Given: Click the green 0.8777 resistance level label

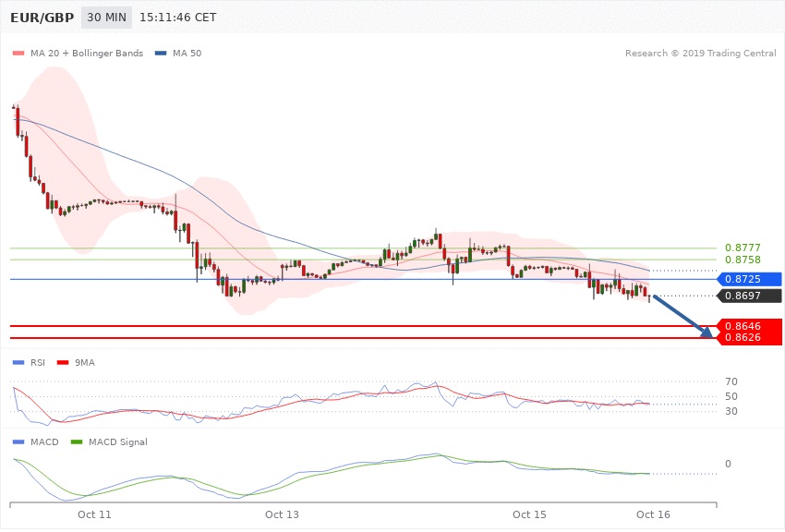Looking at the screenshot, I should point(743,248).
